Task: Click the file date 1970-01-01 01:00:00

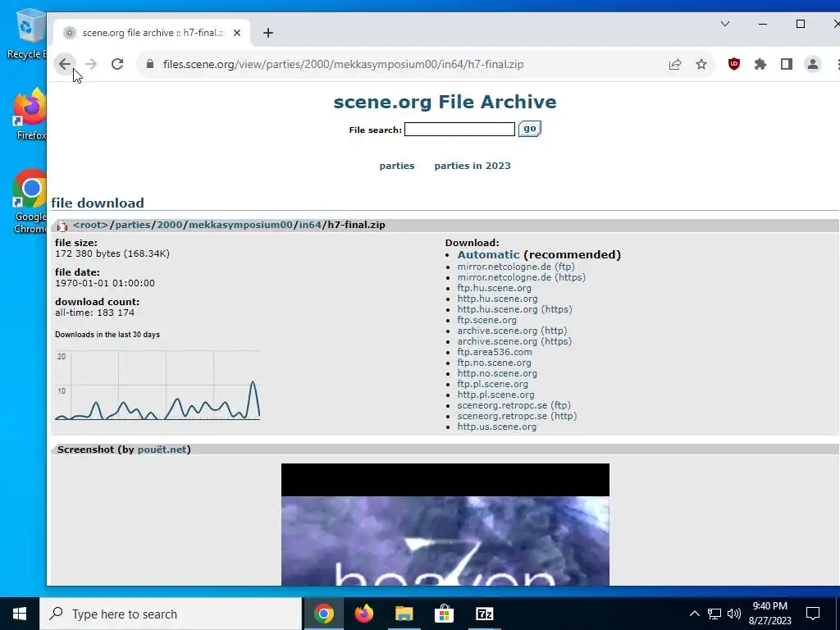Action: tap(105, 283)
